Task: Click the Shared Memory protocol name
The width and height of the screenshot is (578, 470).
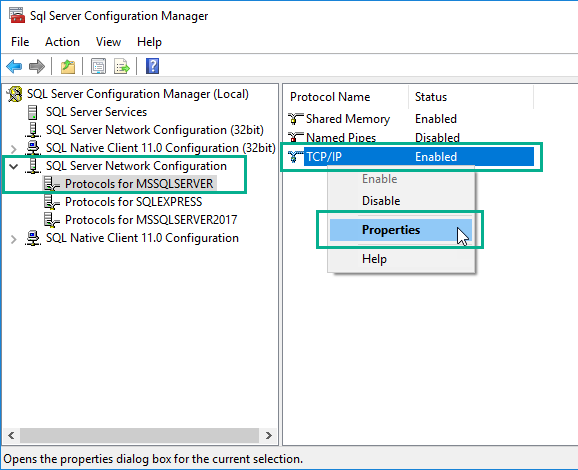Action: point(348,119)
